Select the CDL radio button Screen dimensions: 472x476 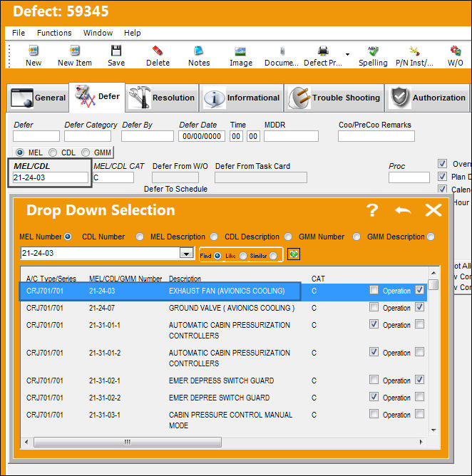coord(53,152)
